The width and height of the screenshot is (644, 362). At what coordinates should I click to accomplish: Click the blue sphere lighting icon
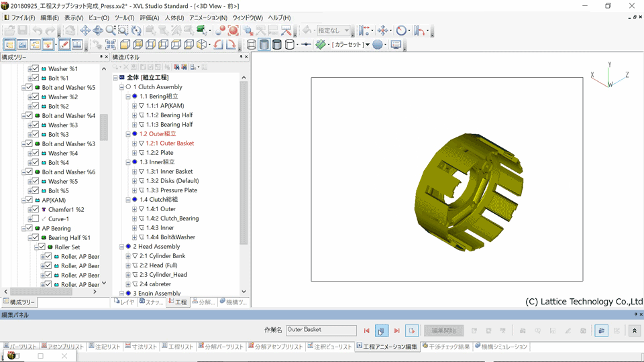[x=378, y=44]
